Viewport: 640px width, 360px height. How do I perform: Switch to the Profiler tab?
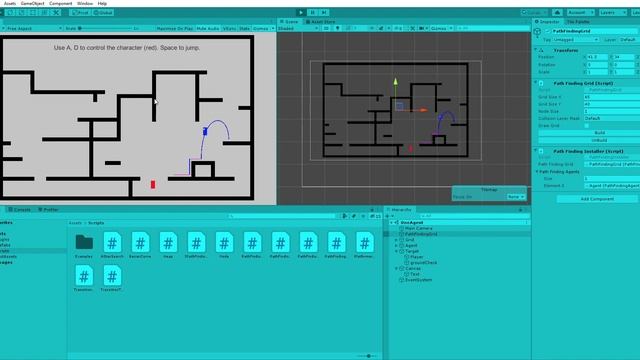click(x=49, y=209)
